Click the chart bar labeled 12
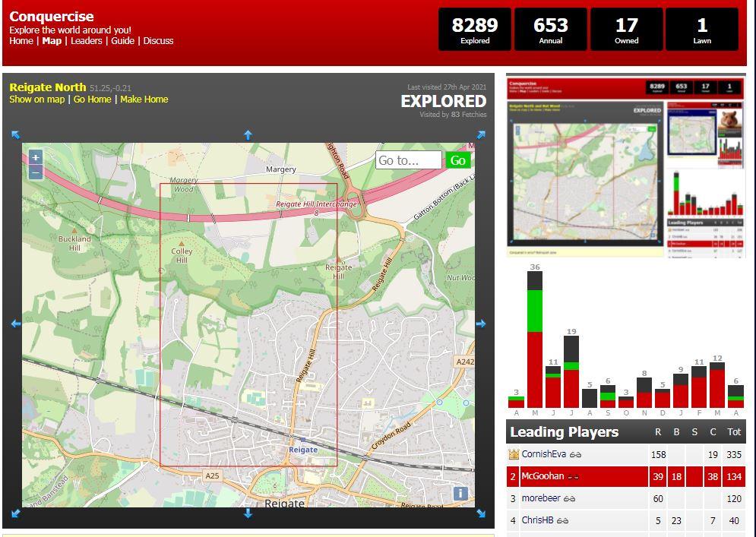Image resolution: width=756 pixels, height=537 pixels. coord(717,385)
